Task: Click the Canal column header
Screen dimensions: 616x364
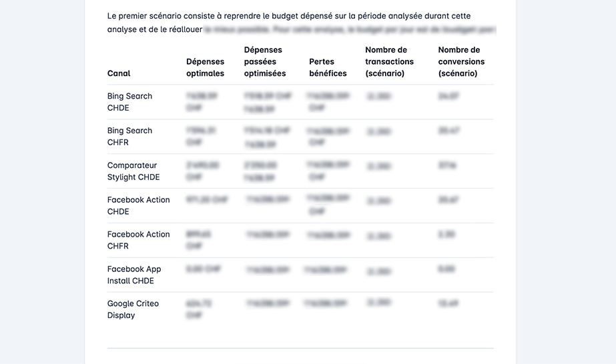Action: pos(119,73)
